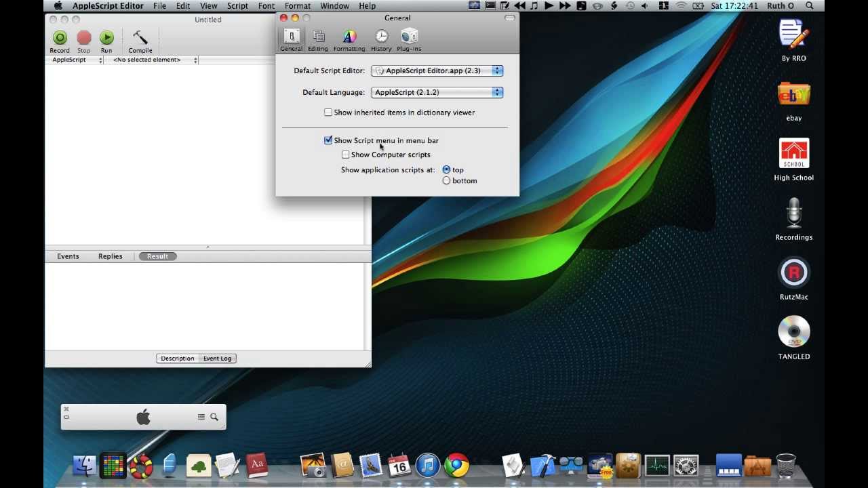
Task: Click the list icon in floating Apple bar
Action: coord(201,417)
